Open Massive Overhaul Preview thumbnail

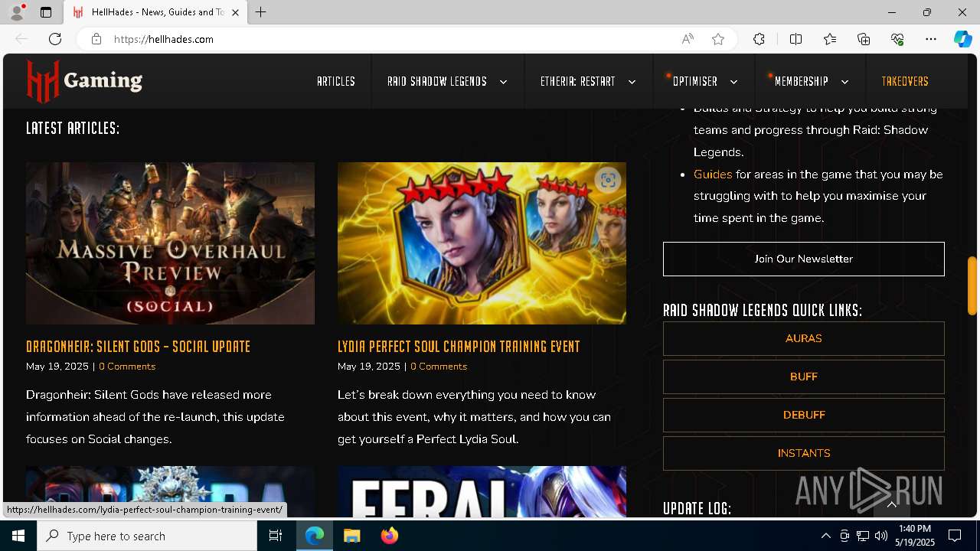170,243
